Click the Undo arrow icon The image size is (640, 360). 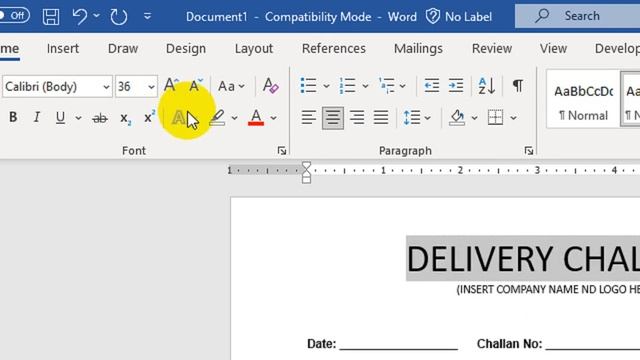click(x=80, y=17)
